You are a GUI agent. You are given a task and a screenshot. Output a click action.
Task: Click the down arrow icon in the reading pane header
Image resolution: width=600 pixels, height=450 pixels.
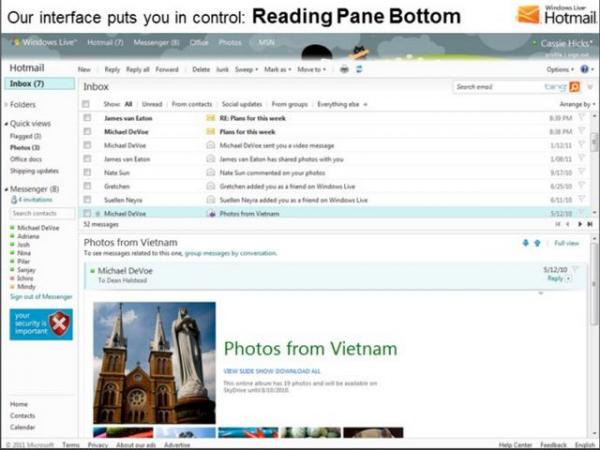click(x=526, y=243)
